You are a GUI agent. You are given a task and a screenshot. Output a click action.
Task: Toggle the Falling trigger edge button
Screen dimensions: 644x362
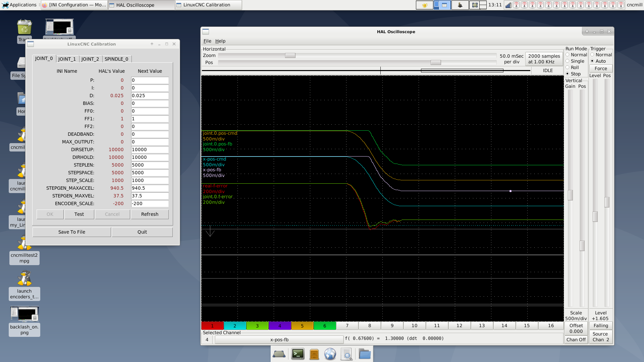click(601, 325)
